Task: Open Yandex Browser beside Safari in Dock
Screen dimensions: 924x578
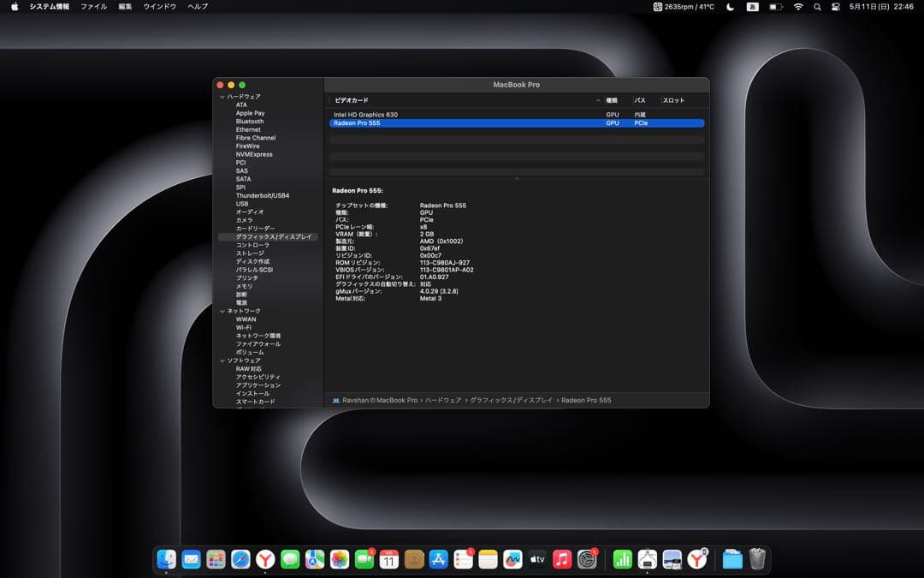Action: [x=265, y=558]
